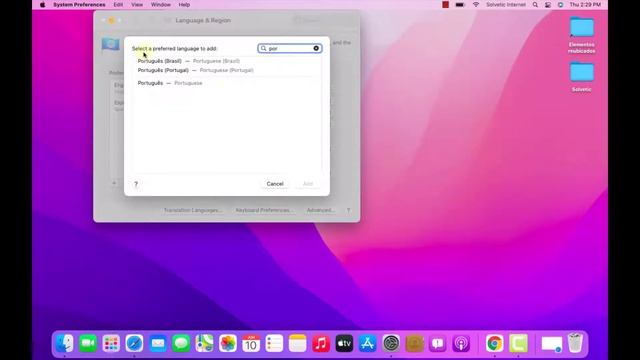Open the Edit menu
640x360 pixels.
(118, 4)
